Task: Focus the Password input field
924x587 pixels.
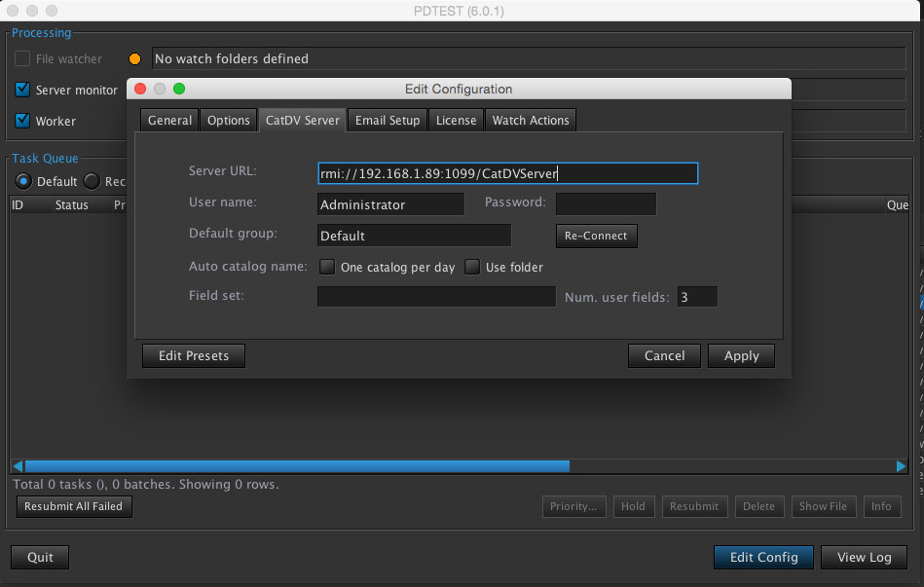Action: click(606, 204)
